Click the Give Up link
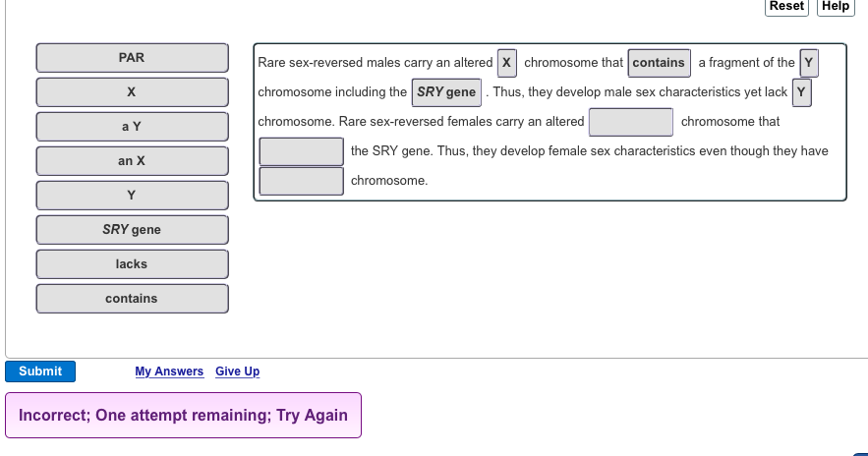Screen dimensions: 868x456 tap(237, 371)
